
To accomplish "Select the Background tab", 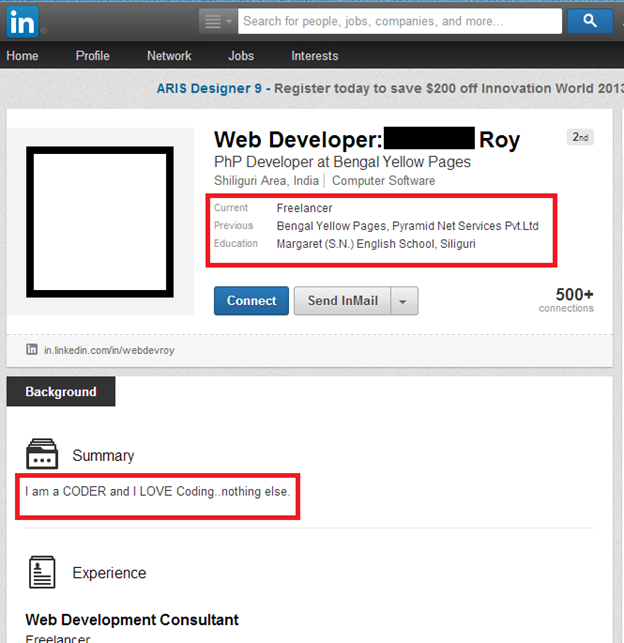I will click(x=61, y=392).
